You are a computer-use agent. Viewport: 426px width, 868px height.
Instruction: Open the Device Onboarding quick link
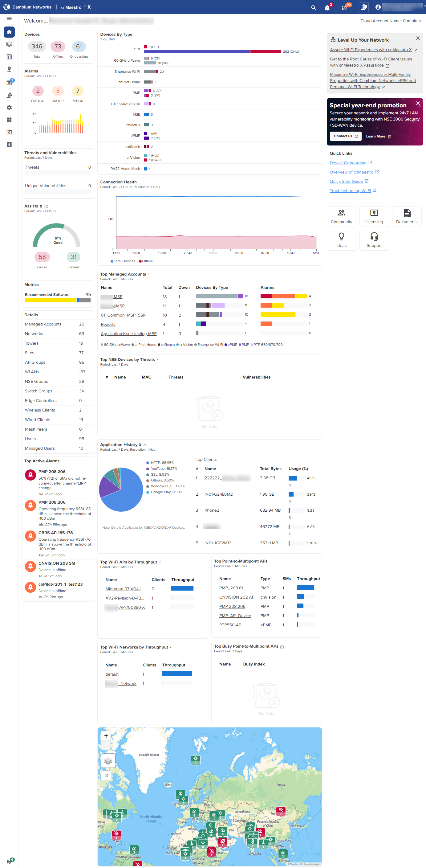tap(348, 163)
